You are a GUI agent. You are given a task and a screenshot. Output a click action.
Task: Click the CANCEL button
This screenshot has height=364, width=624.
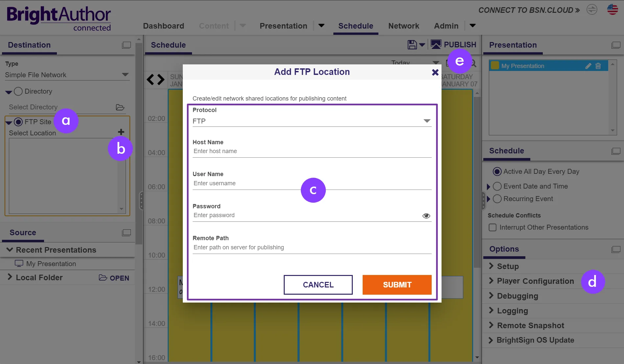[318, 285]
